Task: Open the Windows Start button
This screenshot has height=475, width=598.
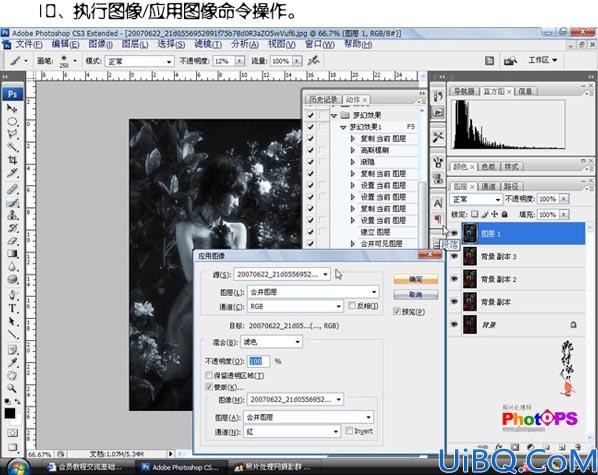Action: [x=17, y=467]
